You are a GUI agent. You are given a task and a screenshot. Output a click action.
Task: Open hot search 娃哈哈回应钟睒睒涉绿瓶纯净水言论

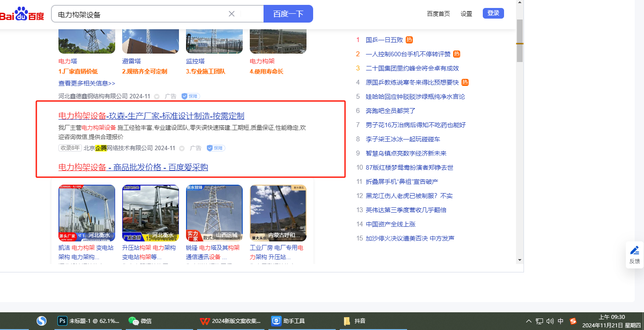click(x=415, y=97)
